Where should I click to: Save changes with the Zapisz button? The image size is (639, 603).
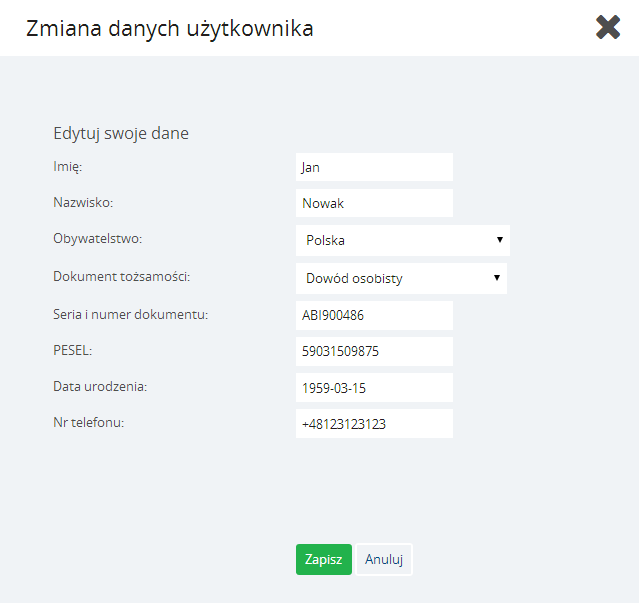(x=324, y=559)
